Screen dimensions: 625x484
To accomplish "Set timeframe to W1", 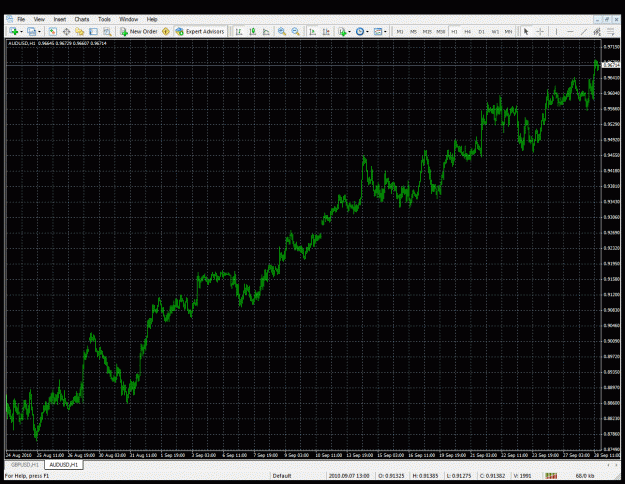I will tap(495, 31).
